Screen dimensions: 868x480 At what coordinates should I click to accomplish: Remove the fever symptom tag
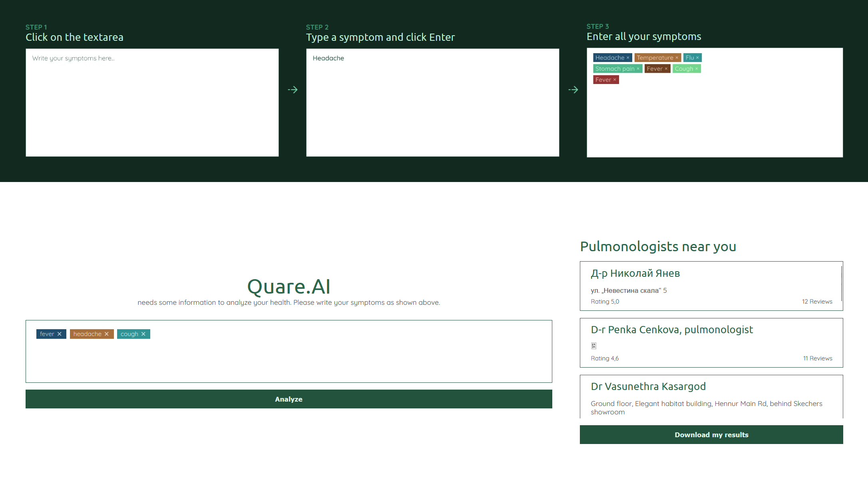[60, 334]
